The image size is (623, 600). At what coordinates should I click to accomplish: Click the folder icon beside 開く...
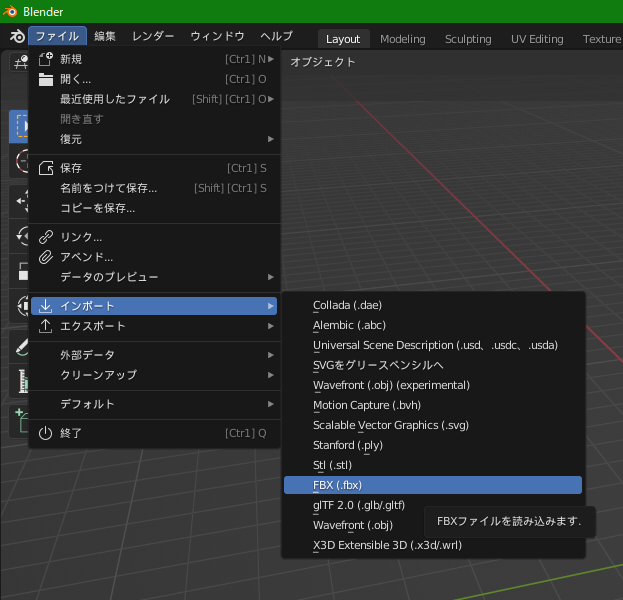point(46,79)
